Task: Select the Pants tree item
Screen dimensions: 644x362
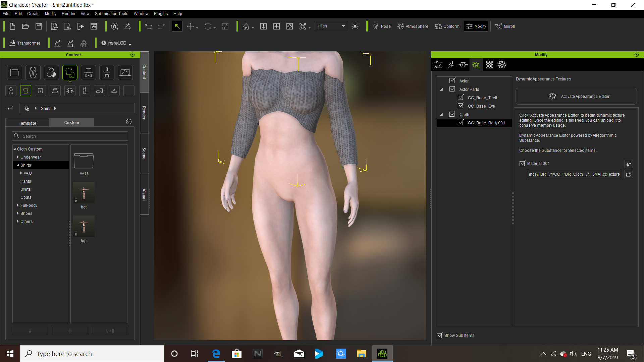Action: point(25,181)
